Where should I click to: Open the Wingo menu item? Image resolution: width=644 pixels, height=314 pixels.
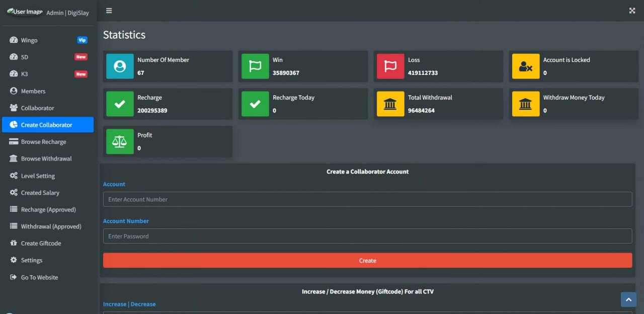point(29,40)
